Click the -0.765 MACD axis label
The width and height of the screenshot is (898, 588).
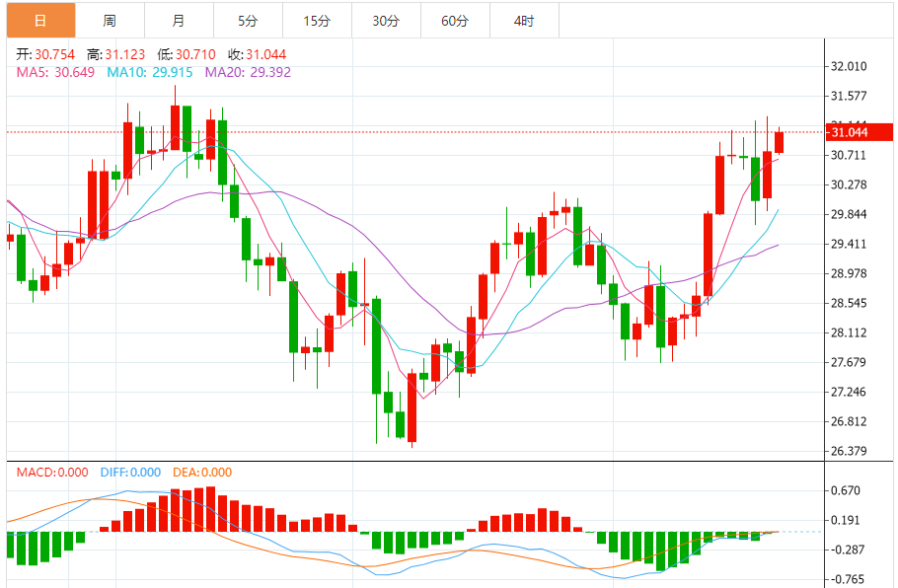[846, 579]
